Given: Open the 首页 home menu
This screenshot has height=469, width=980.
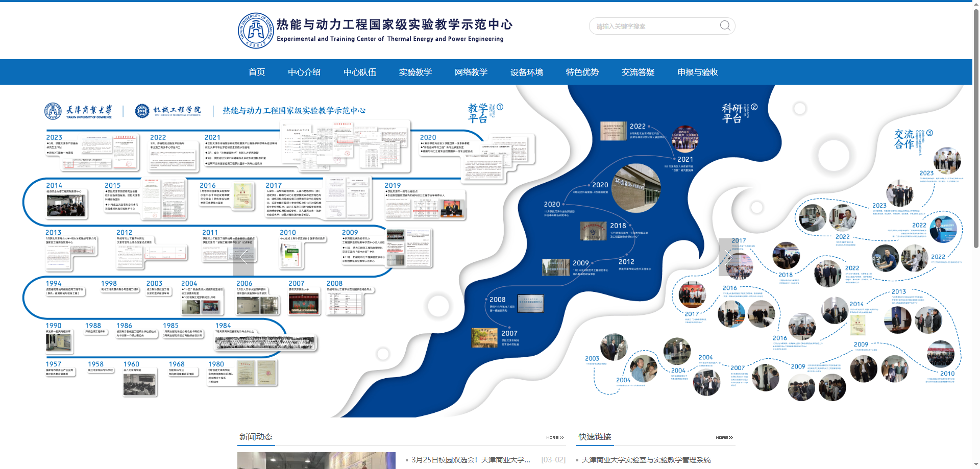Looking at the screenshot, I should tap(257, 72).
